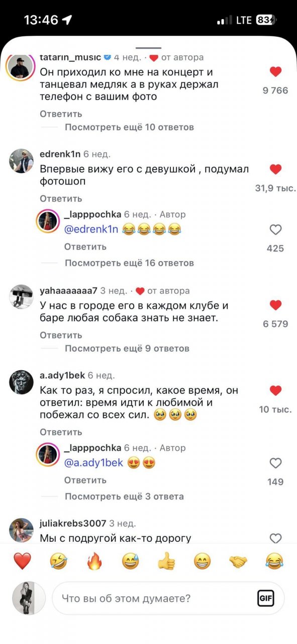This screenshot has height=644, width=297.
Task: Show 16 more replies under edrenk1n
Action: pyautogui.click(x=129, y=263)
